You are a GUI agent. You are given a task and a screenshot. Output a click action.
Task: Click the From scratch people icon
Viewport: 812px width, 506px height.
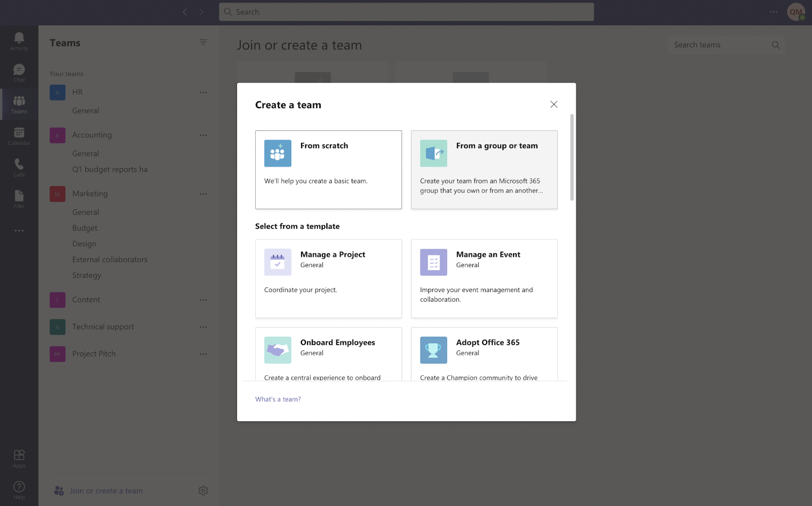[278, 153]
